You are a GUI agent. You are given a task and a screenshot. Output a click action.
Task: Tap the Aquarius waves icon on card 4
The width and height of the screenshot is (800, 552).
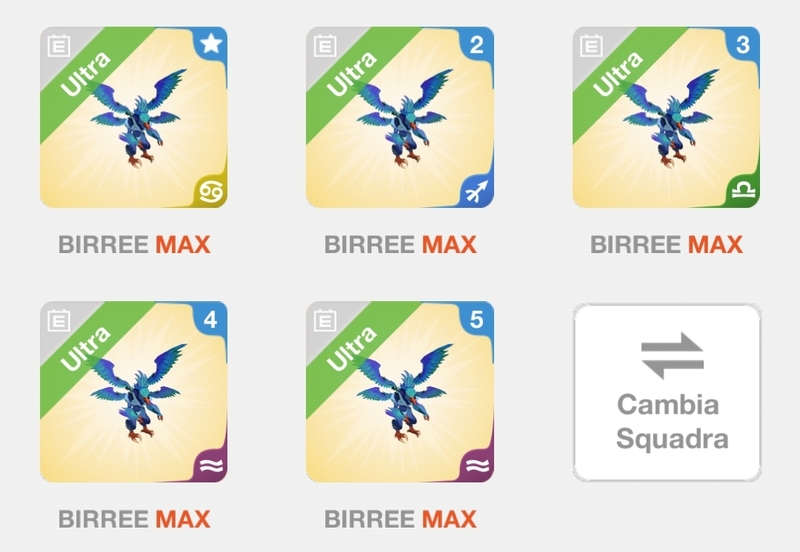(211, 466)
